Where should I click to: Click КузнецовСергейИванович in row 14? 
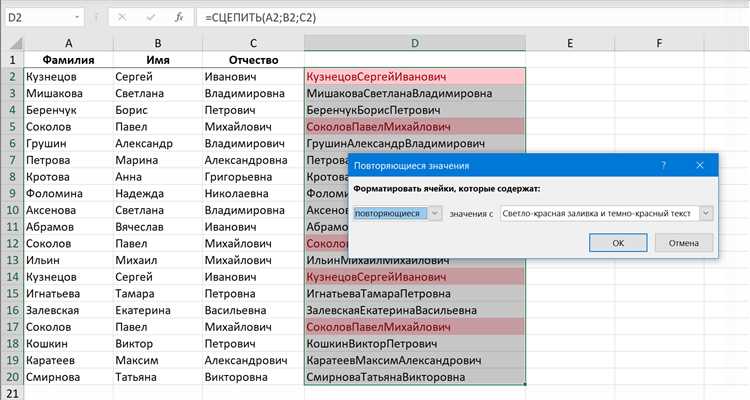click(x=415, y=277)
